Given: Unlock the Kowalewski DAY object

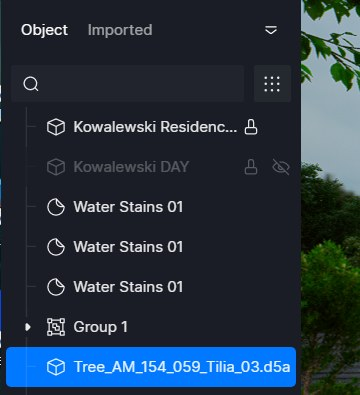Looking at the screenshot, I should pos(251,167).
